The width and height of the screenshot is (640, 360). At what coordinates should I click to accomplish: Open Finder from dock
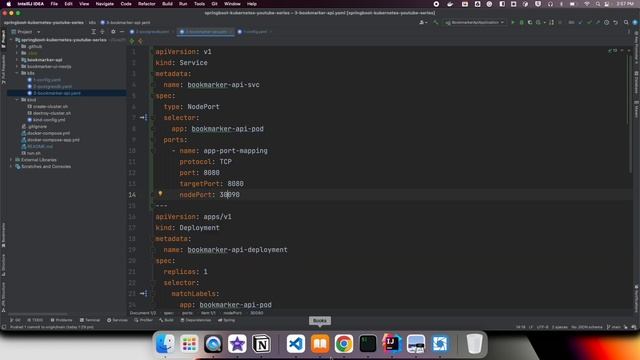[x=165, y=344]
